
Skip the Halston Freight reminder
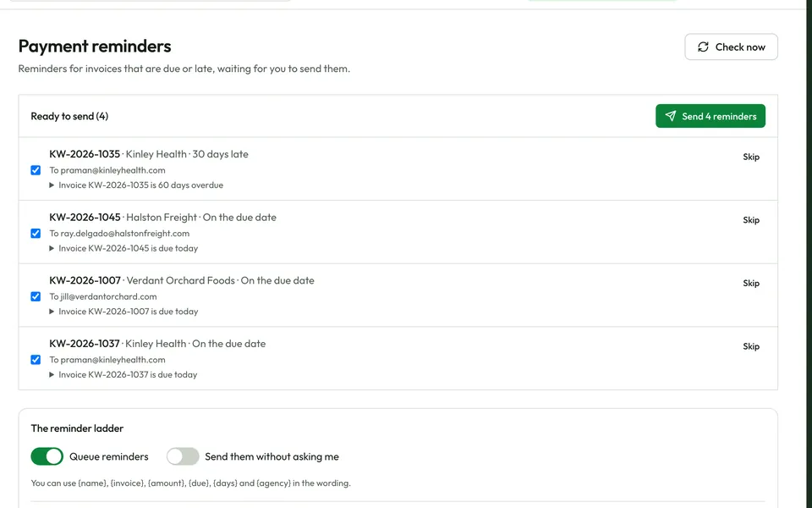pyautogui.click(x=751, y=220)
